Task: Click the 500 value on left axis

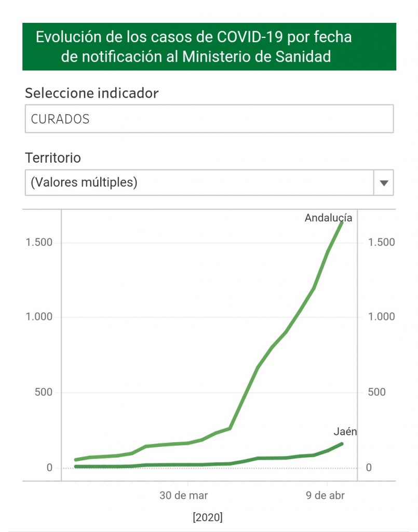Action: pyautogui.click(x=43, y=392)
